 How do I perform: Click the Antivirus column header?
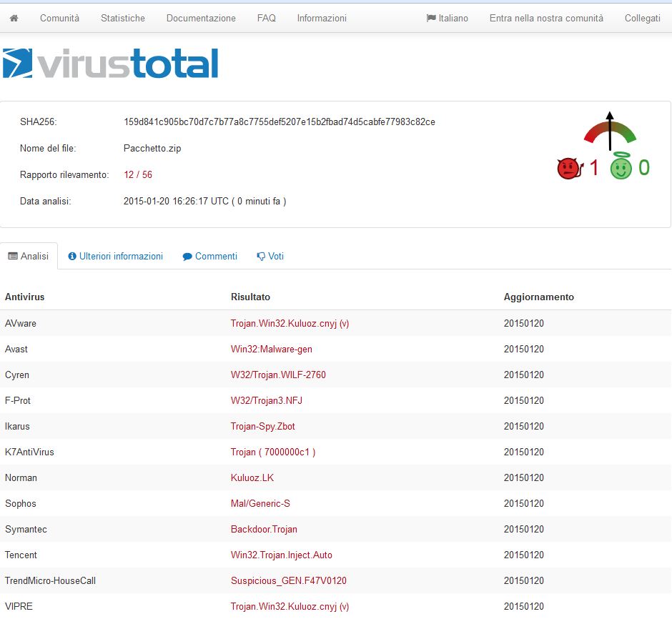(x=24, y=297)
